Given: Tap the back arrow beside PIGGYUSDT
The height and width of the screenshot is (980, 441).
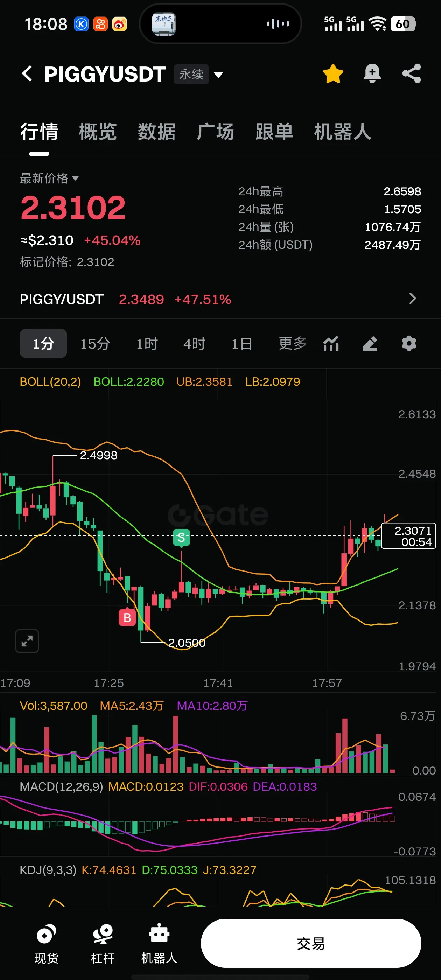Looking at the screenshot, I should tap(27, 73).
